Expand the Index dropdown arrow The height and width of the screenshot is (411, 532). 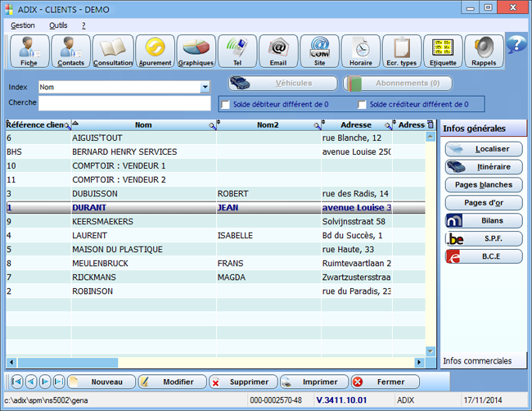[x=205, y=88]
